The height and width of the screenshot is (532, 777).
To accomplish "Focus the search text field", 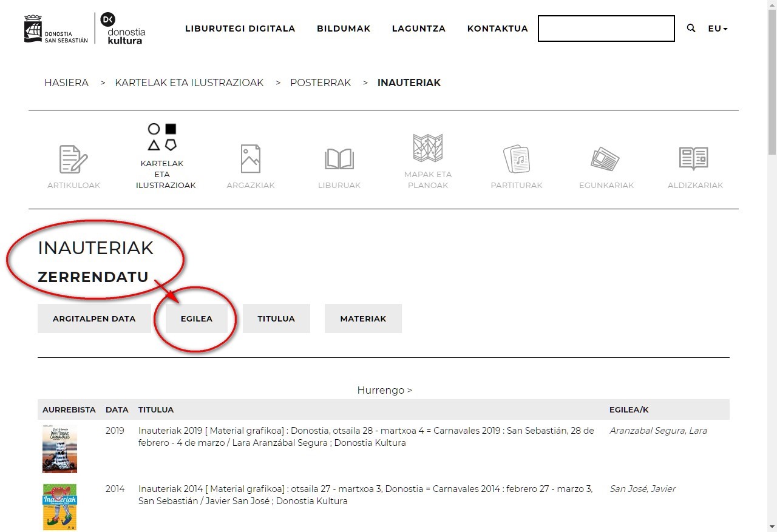I will 606,29.
